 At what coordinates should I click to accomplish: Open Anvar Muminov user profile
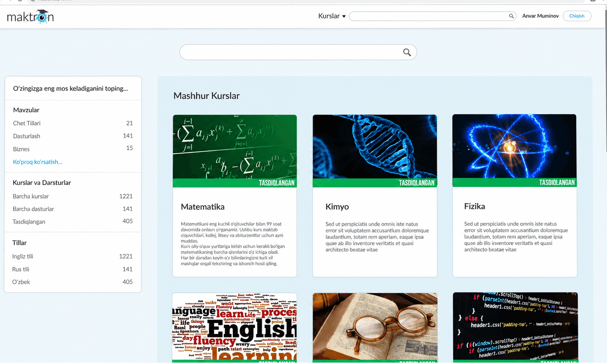point(540,16)
